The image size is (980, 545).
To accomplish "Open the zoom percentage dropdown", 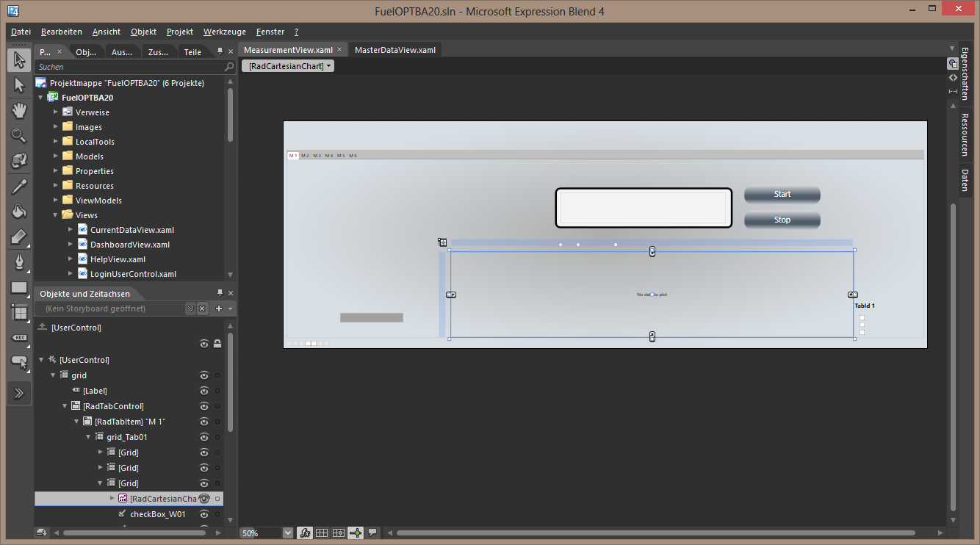I will click(x=287, y=533).
